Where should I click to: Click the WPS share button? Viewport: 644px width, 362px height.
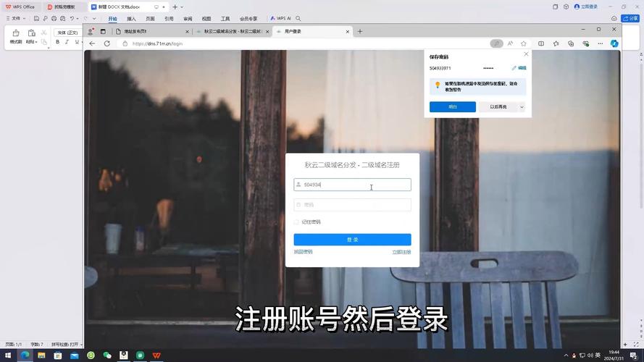point(630,19)
